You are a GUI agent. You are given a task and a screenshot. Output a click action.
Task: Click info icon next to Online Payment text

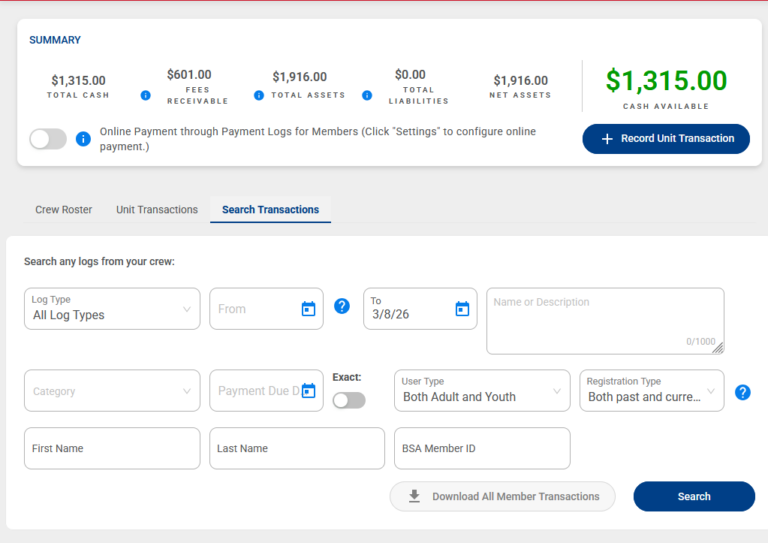[x=83, y=139]
